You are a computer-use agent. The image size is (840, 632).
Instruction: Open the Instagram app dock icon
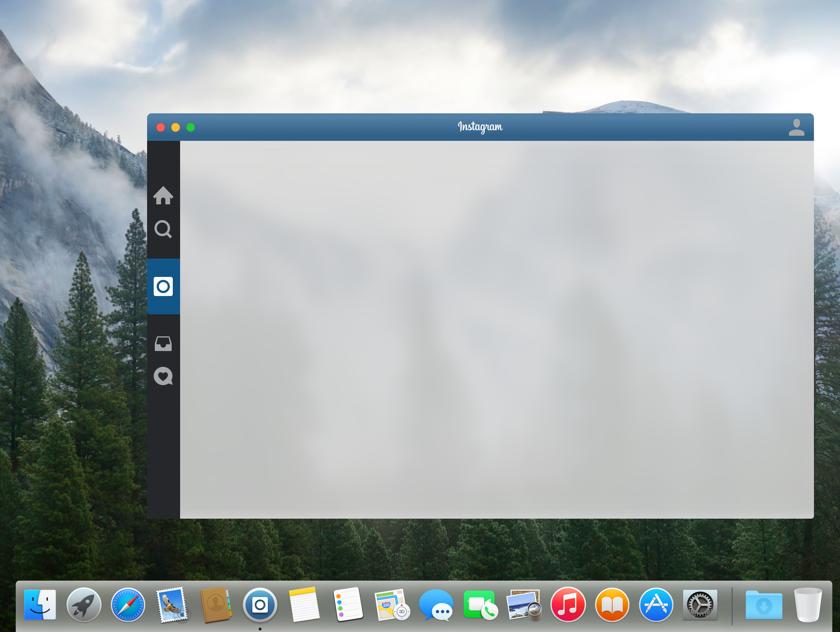click(x=260, y=604)
